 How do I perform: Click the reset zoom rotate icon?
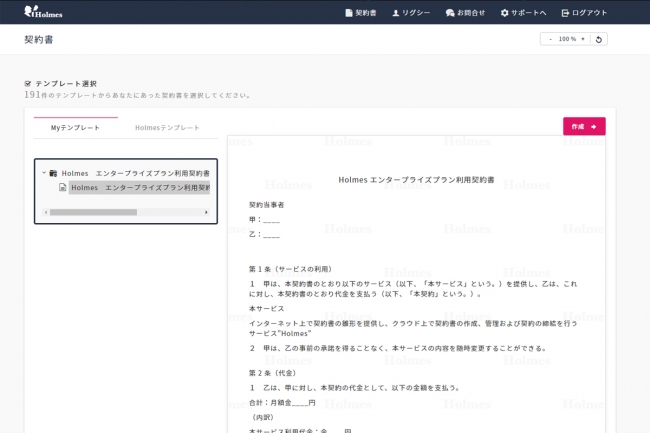tap(599, 39)
